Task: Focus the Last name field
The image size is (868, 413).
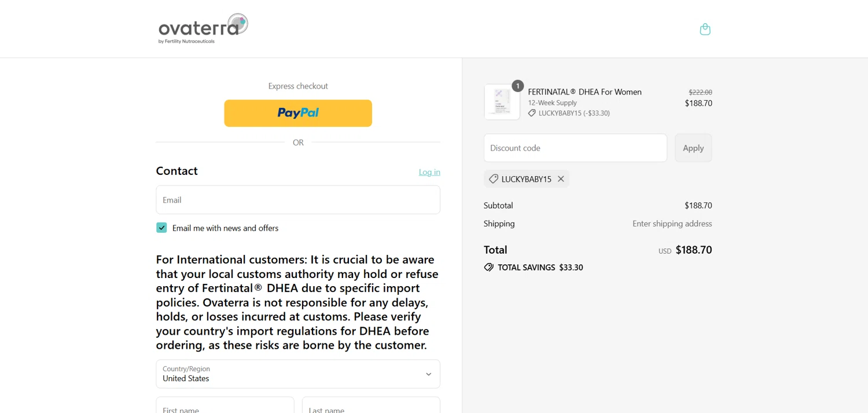Action: point(371,405)
